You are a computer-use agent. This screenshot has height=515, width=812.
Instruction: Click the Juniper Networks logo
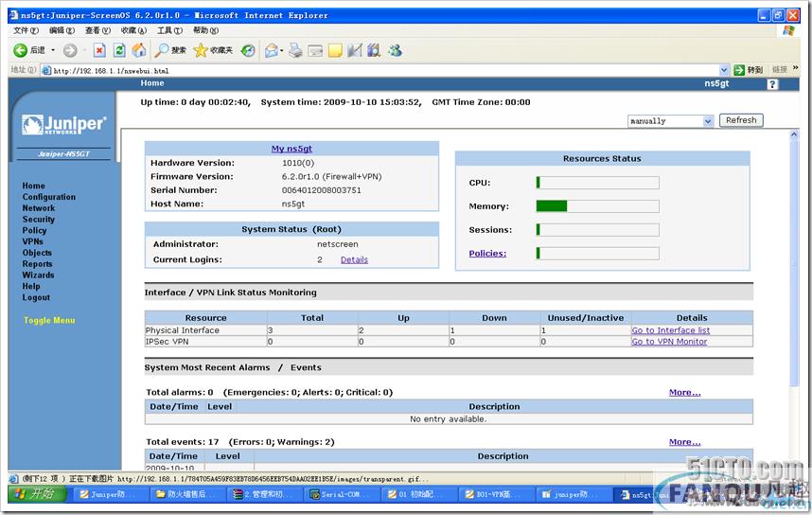63,124
